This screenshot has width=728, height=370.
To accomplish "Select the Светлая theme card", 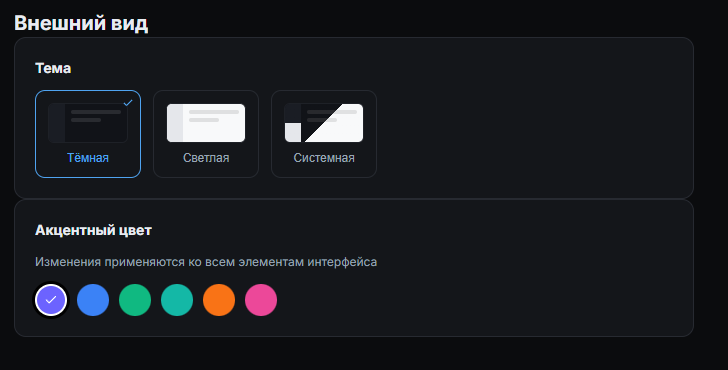I will coord(206,134).
